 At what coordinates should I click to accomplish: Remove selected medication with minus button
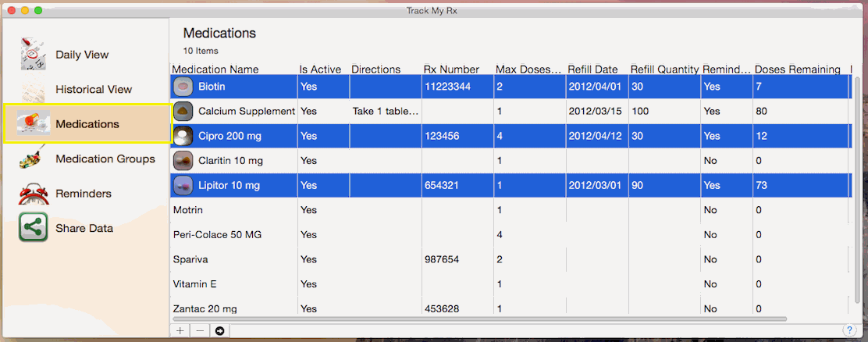click(200, 331)
